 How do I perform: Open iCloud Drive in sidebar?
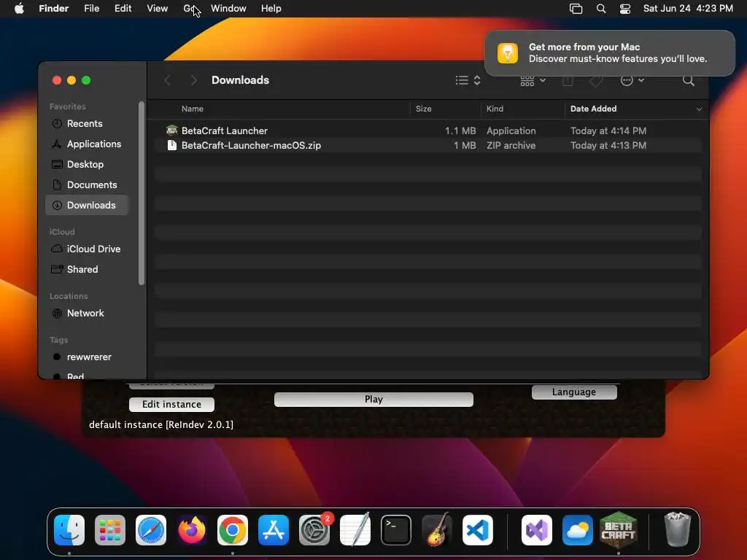[x=87, y=249]
